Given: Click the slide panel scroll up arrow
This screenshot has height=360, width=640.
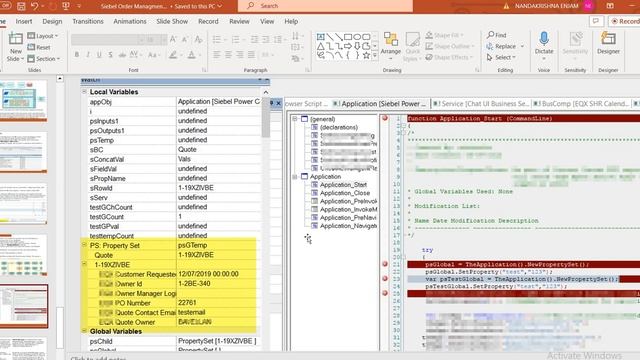Looking at the screenshot, I should tap(60, 78).
